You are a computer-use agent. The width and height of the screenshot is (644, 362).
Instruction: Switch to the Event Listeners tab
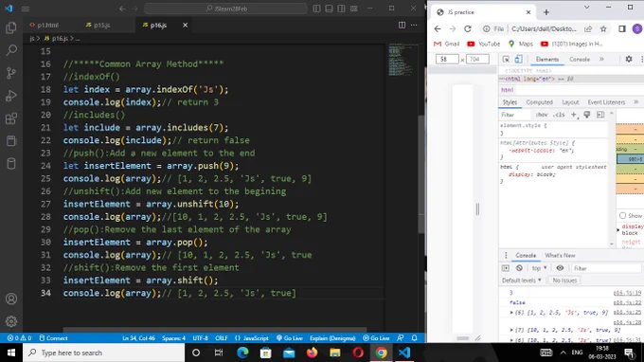click(606, 102)
